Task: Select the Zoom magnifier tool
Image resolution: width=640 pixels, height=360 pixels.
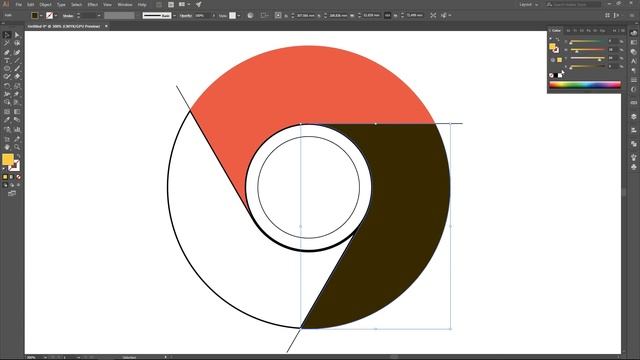Action: click(x=17, y=147)
